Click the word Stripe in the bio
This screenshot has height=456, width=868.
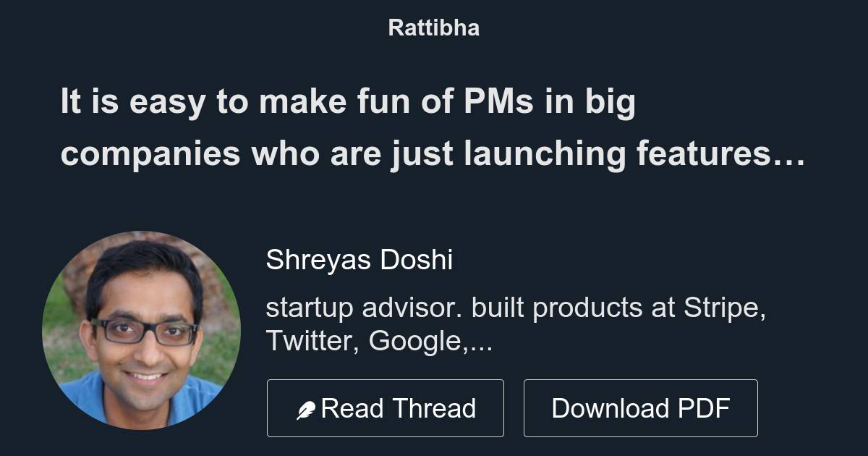pos(724,308)
